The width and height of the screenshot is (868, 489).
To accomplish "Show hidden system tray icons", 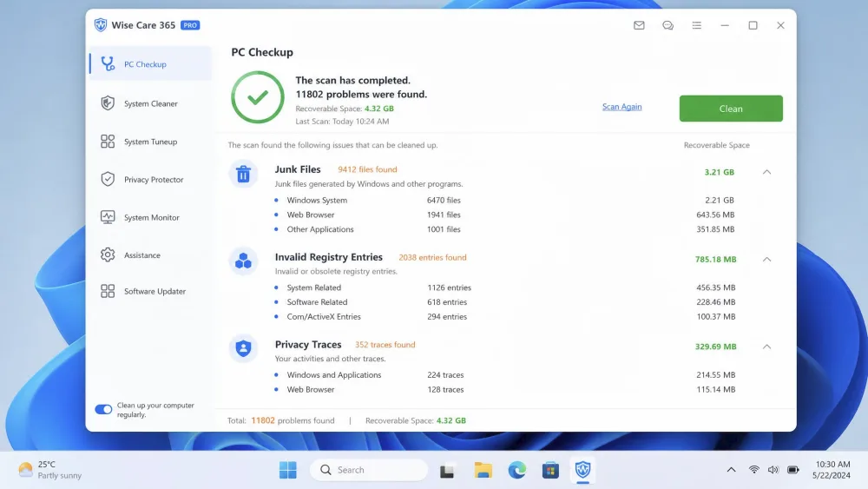I will coord(731,470).
